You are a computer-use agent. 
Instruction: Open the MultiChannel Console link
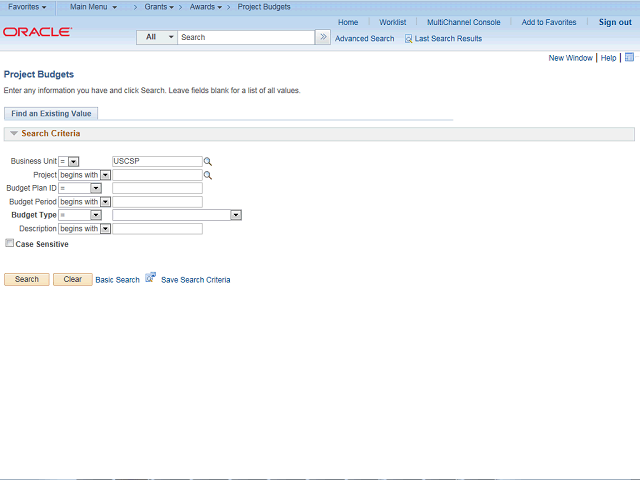click(x=464, y=22)
